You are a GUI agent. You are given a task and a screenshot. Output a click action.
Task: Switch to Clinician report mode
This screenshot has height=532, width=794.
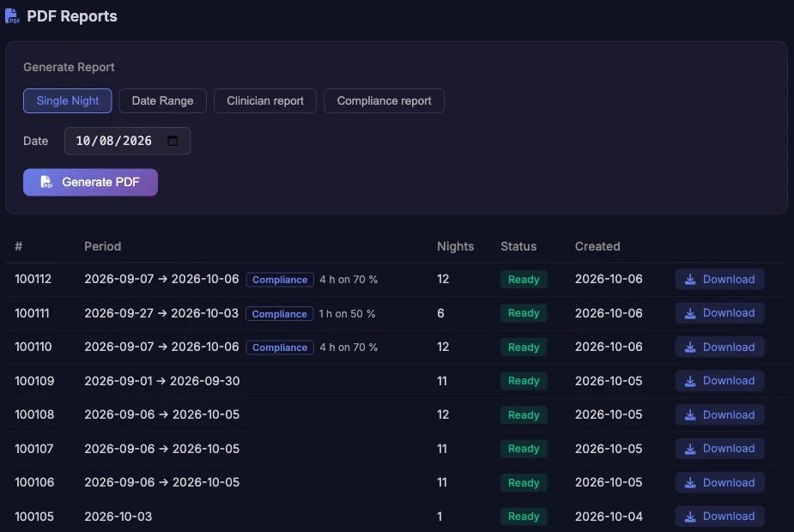[265, 100]
